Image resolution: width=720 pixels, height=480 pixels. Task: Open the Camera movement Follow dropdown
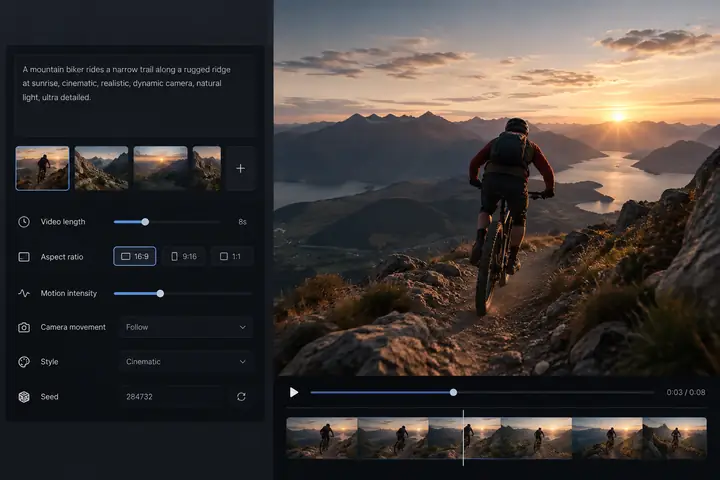(186, 327)
